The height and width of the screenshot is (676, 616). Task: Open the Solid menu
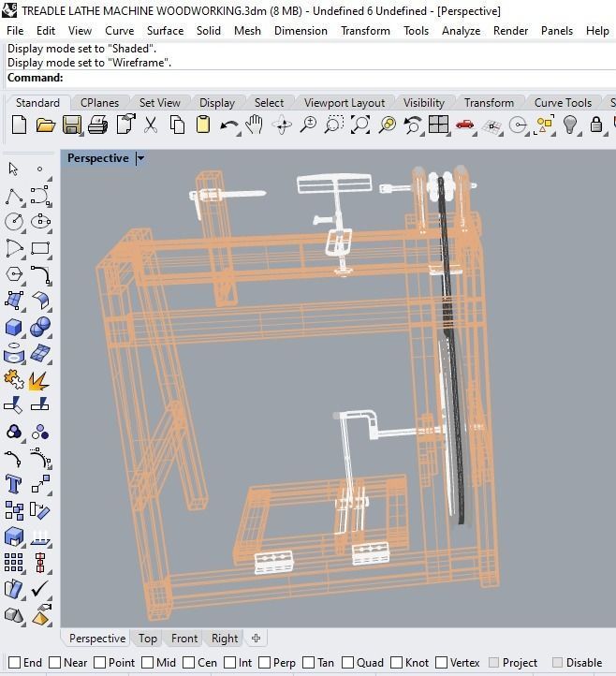pyautogui.click(x=209, y=31)
